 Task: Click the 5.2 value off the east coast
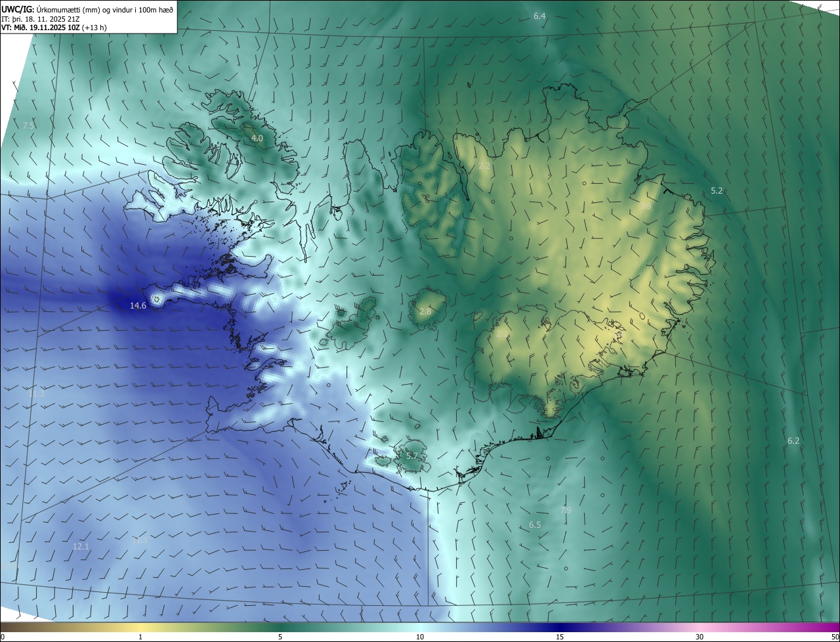pyautogui.click(x=717, y=191)
